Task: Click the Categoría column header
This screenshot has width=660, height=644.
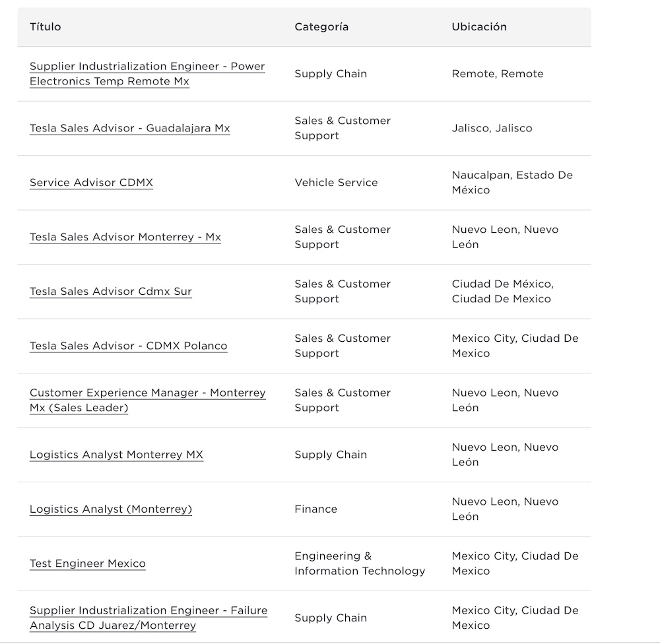Action: tap(321, 27)
